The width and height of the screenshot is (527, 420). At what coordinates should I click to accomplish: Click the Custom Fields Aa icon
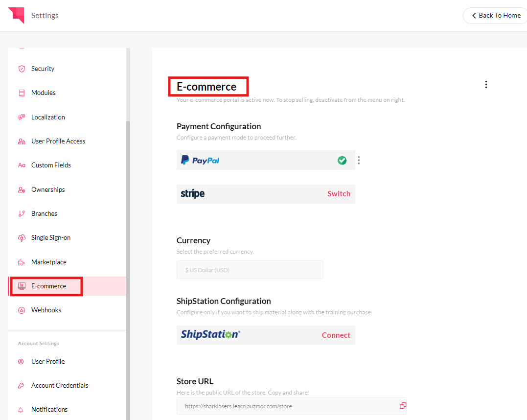(22, 165)
